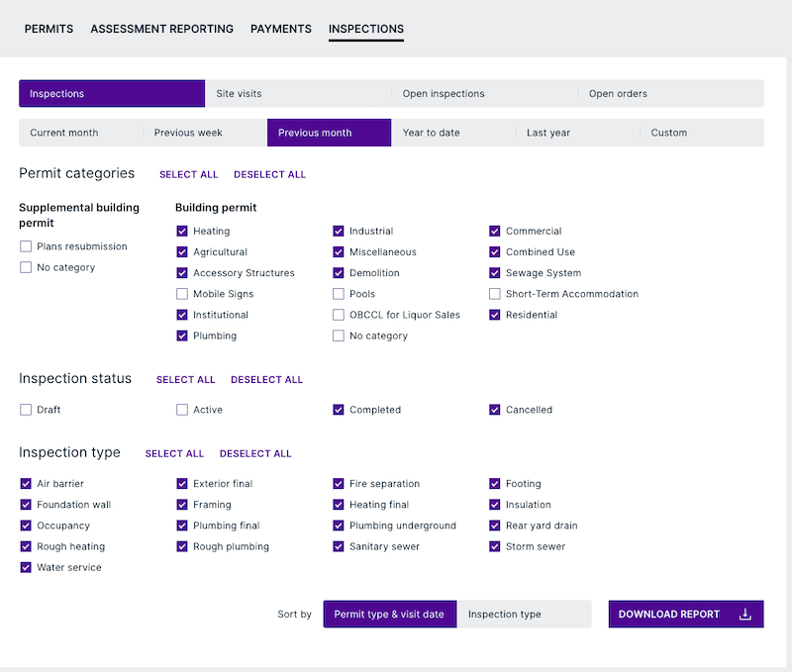This screenshot has height=672, width=792.
Task: Uncheck Storm sewer inspection type
Action: [494, 546]
